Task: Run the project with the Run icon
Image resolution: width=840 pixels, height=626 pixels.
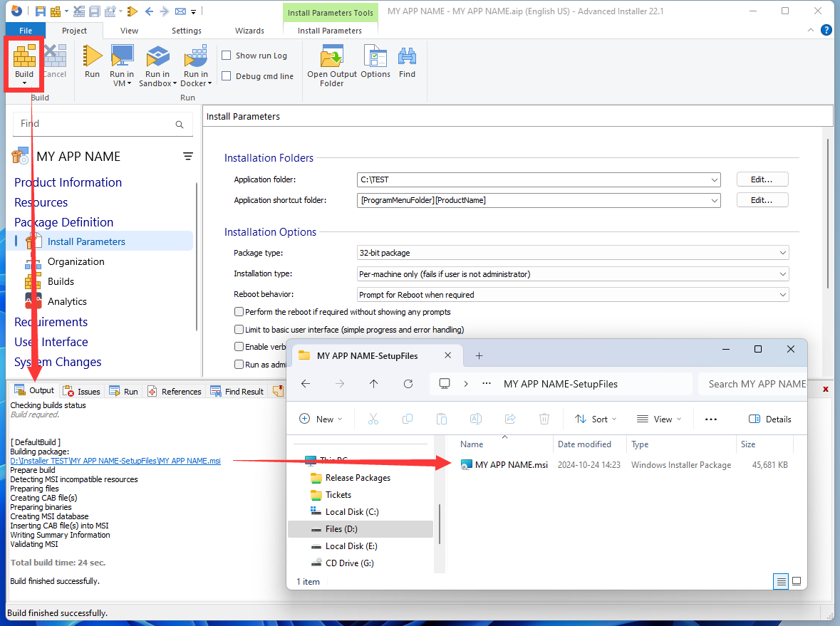Action: (x=92, y=57)
